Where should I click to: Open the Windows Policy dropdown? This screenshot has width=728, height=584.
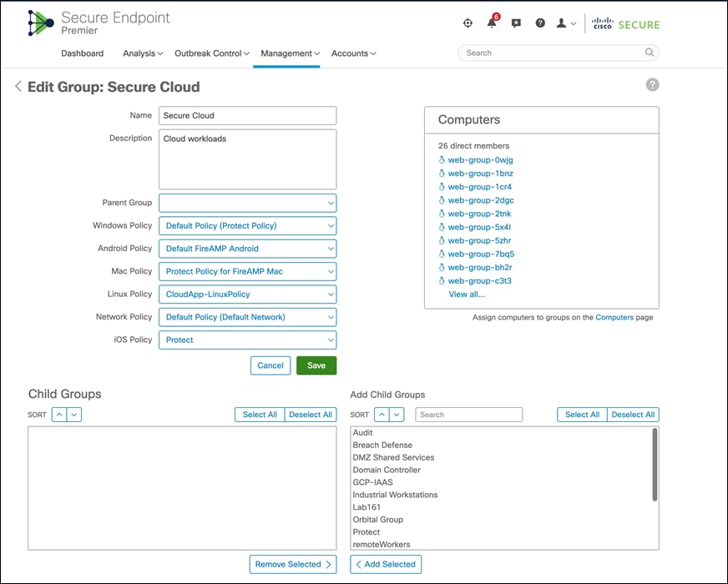(x=247, y=226)
